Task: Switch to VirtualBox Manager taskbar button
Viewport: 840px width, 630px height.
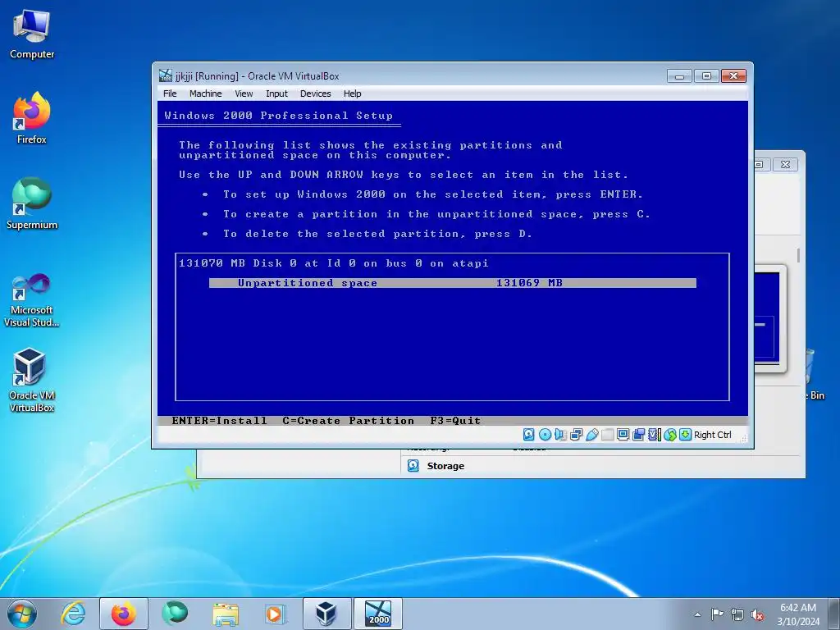Action: tap(326, 614)
